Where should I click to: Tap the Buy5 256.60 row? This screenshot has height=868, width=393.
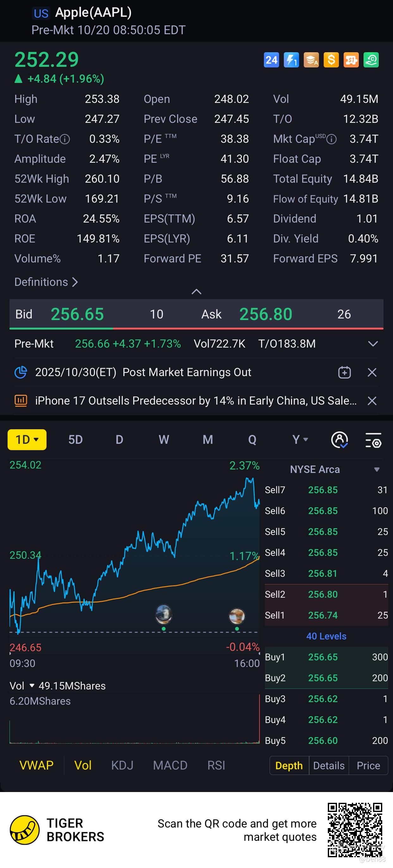326,741
